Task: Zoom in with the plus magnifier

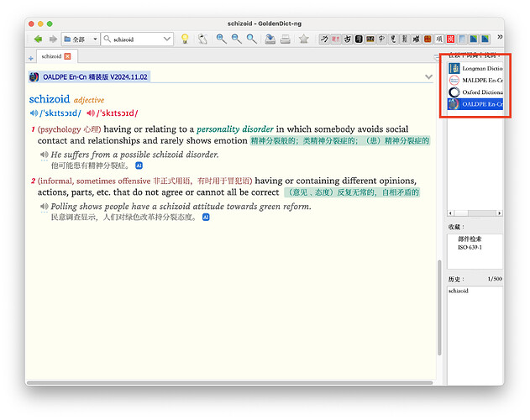Action: [x=222, y=39]
